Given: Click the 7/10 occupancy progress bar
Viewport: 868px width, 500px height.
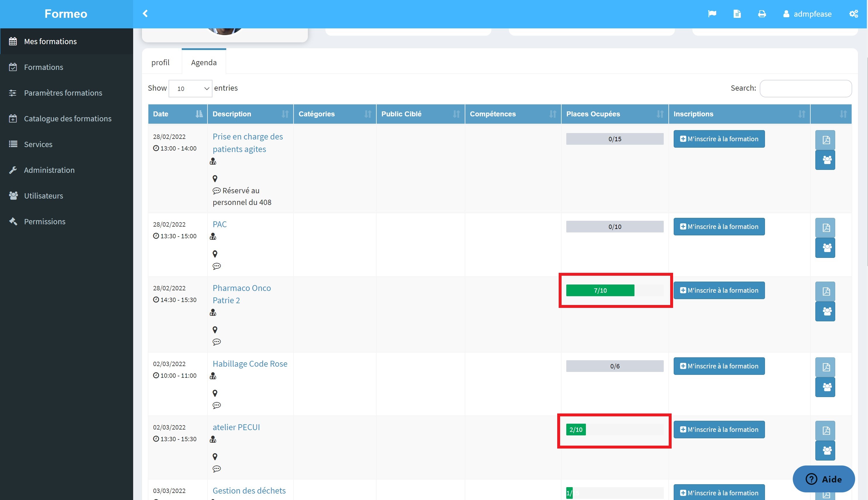Looking at the screenshot, I should tap(615, 291).
